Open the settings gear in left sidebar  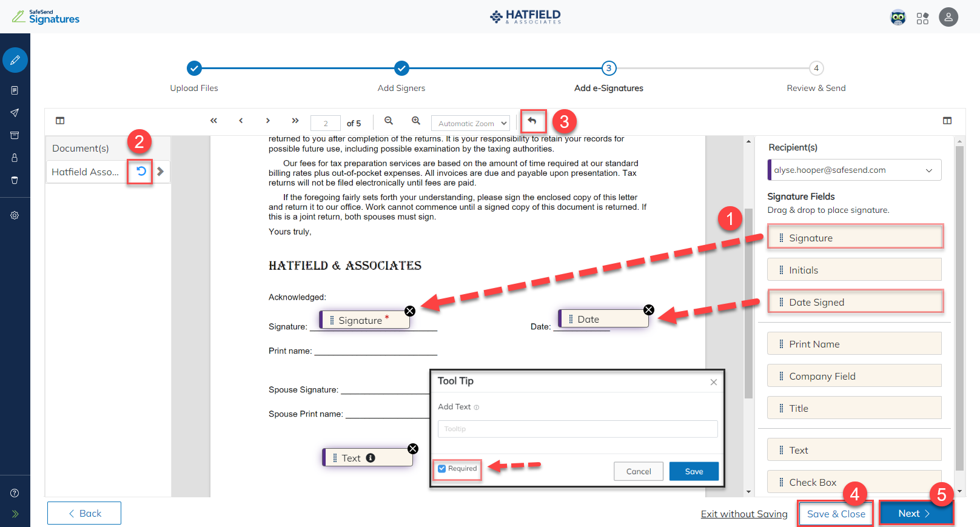coord(15,215)
